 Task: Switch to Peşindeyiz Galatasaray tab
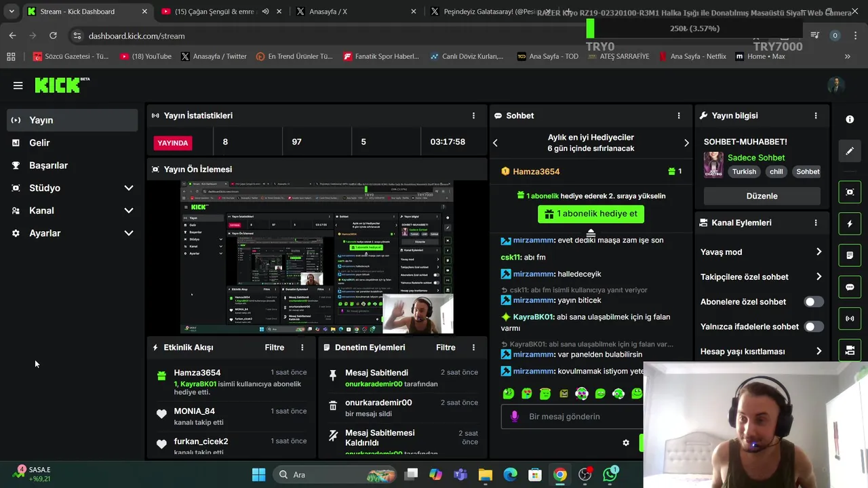pyautogui.click(x=488, y=12)
